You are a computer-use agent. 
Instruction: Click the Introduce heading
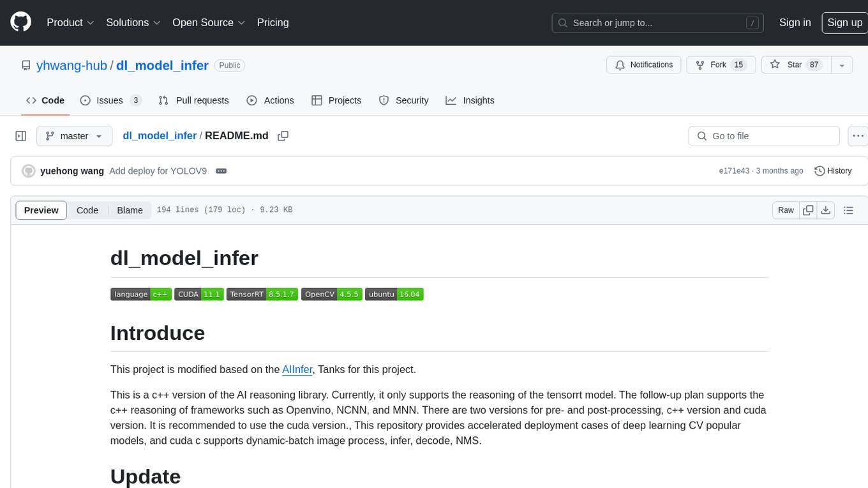coord(158,333)
